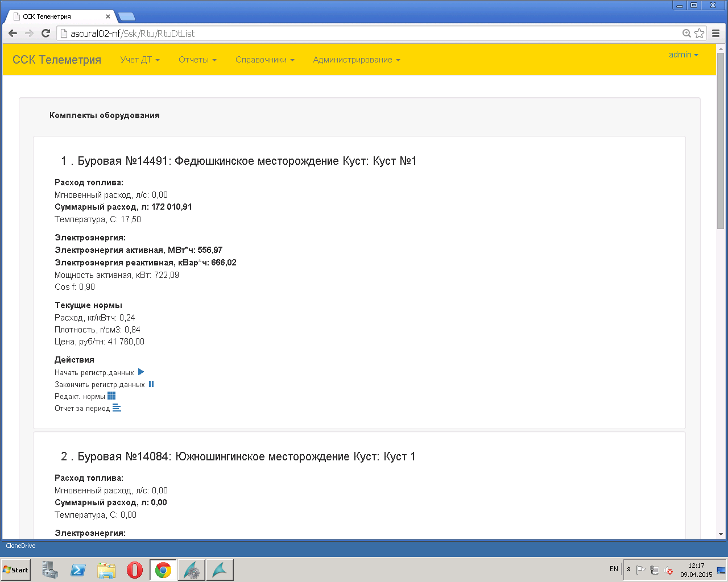Click the zoom magnifier icon in address bar

686,34
